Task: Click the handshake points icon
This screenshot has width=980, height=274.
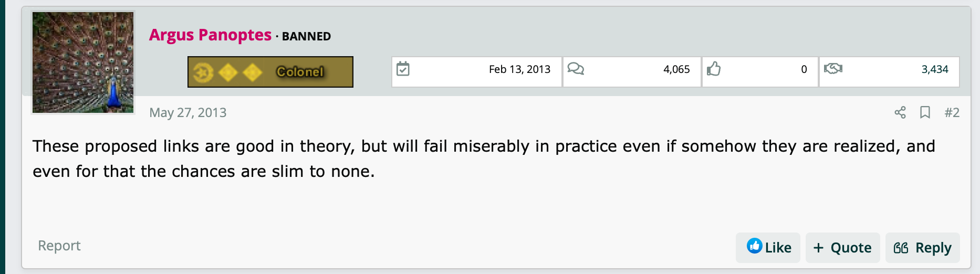Action: click(833, 69)
